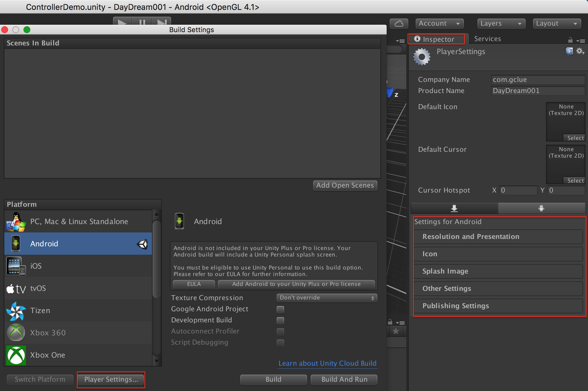Viewport: 588px width, 391px height.
Task: Open the Layers dropdown
Action: pyautogui.click(x=501, y=23)
